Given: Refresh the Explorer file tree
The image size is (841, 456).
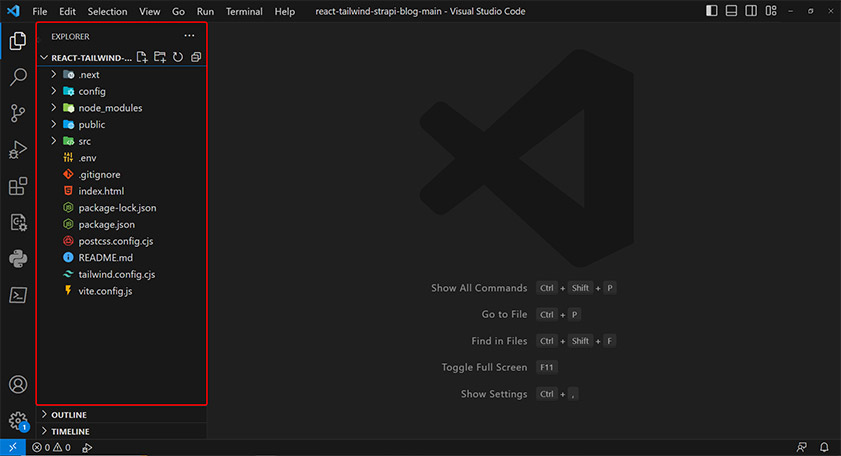Looking at the screenshot, I should click(178, 57).
